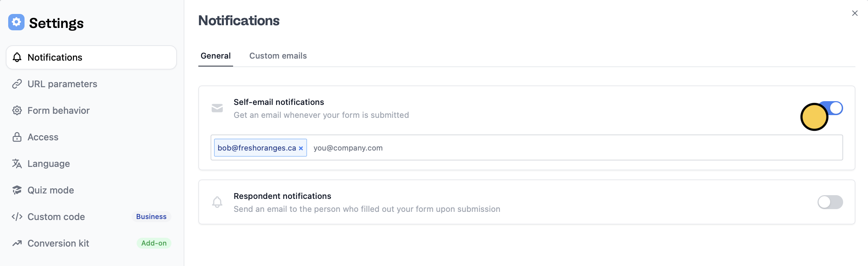868x266 pixels.
Task: Click the Business badge beside Custom code
Action: 151,217
